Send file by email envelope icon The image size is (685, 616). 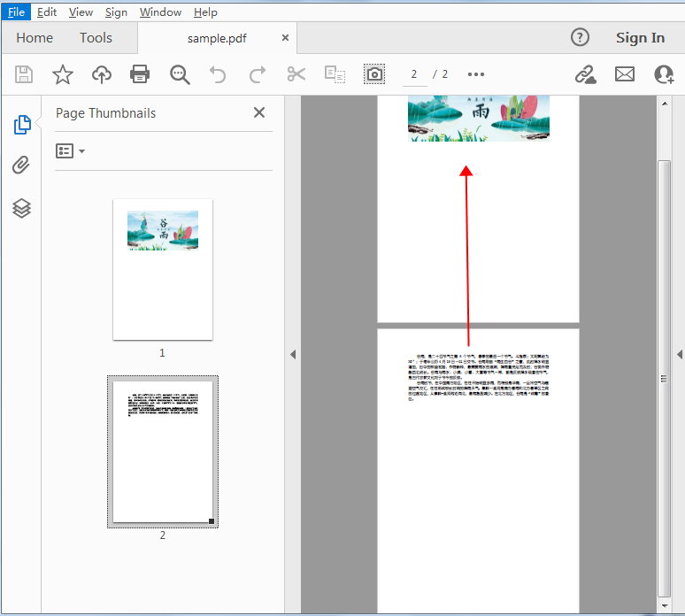(625, 74)
